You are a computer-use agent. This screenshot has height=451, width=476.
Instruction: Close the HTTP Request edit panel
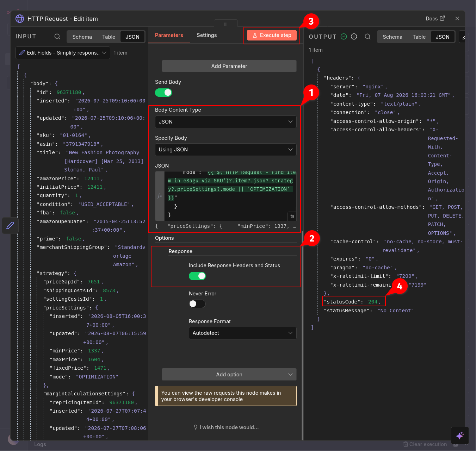click(457, 19)
